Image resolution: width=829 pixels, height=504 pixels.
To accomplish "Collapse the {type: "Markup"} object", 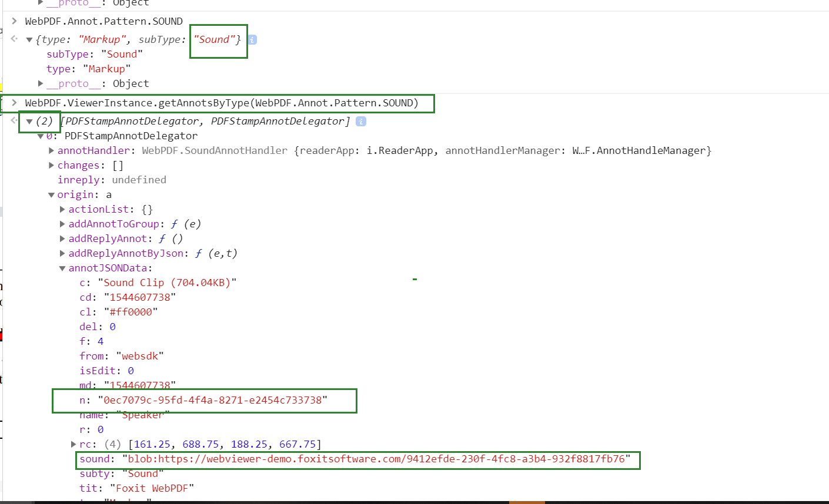I will [29, 40].
